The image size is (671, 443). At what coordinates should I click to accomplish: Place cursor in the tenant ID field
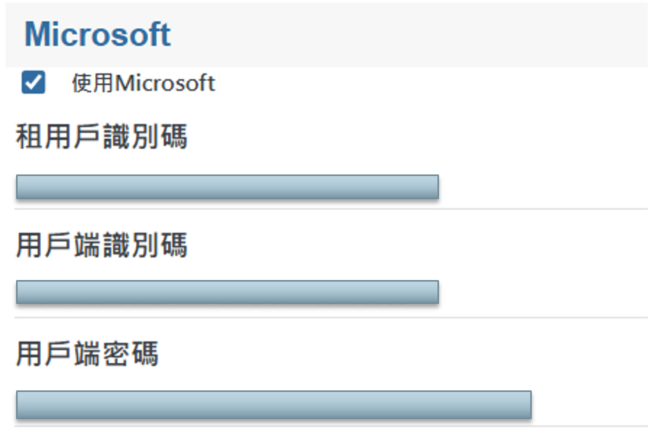(227, 187)
